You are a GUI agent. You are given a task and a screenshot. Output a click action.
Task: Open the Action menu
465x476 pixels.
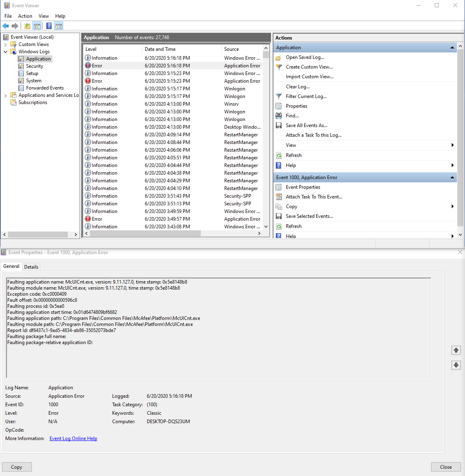tap(25, 16)
